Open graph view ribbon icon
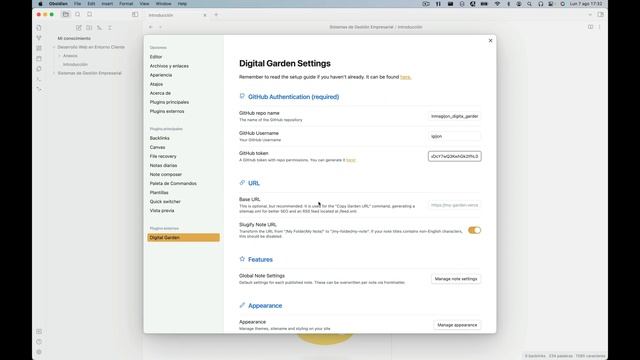The width and height of the screenshot is (640, 360). (x=39, y=38)
